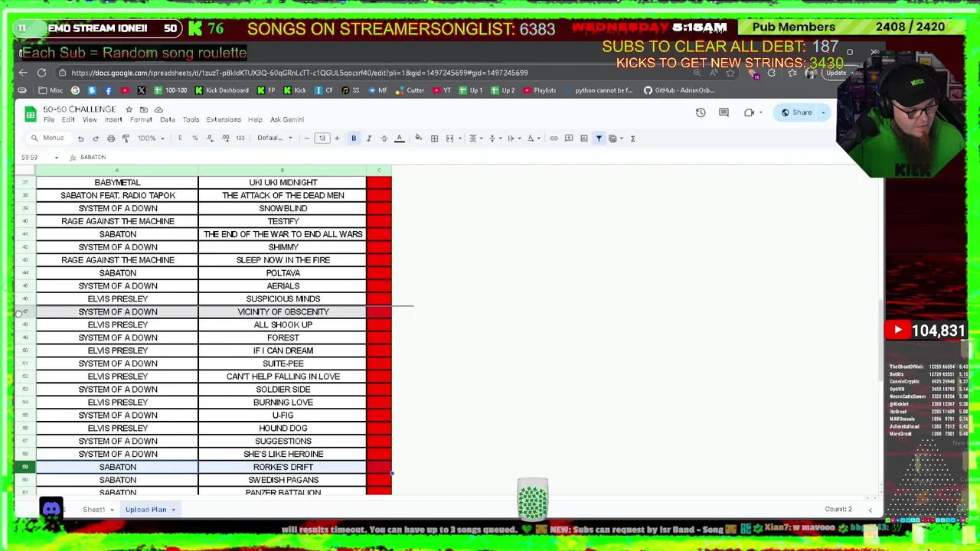Click the browser back arrow
Viewport: 980px width, 551px height.
23,73
